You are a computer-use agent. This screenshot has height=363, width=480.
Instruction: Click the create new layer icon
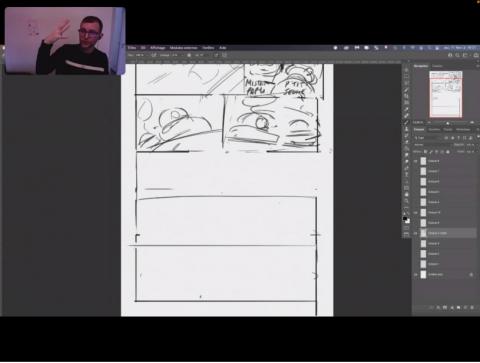coord(465,307)
